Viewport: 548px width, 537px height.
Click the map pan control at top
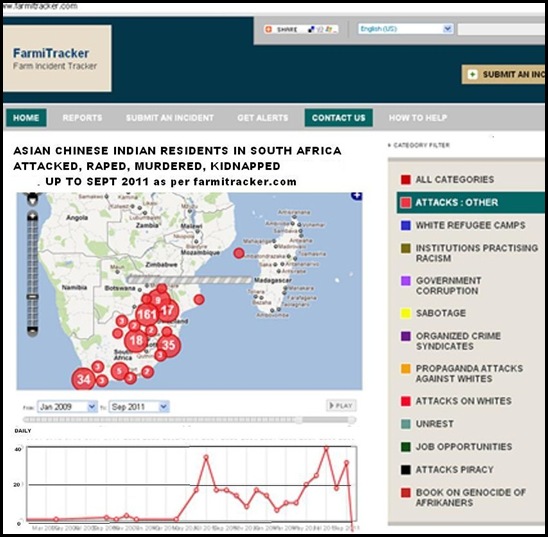pyautogui.click(x=33, y=199)
